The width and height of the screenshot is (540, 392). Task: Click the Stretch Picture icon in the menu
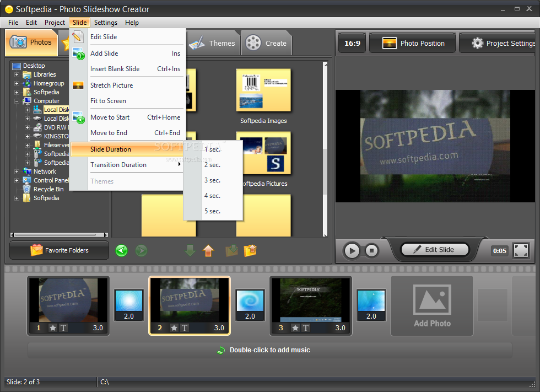point(78,85)
